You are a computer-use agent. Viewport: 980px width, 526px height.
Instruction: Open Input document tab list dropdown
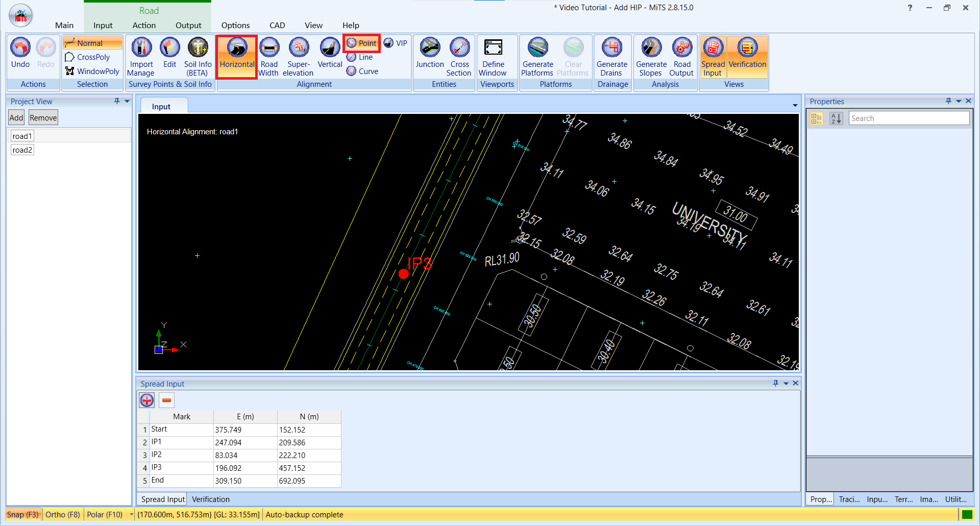795,106
